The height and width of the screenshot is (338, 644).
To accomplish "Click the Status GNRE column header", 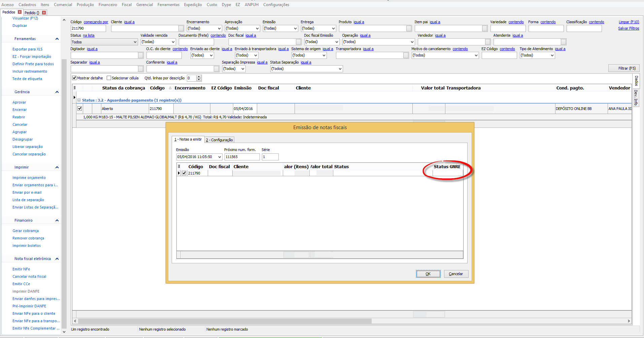I will tap(447, 166).
